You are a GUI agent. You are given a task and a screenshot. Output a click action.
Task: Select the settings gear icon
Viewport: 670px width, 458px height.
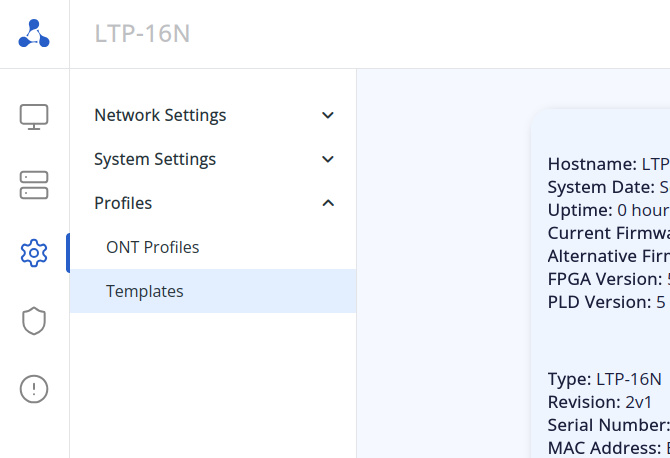[x=34, y=253]
